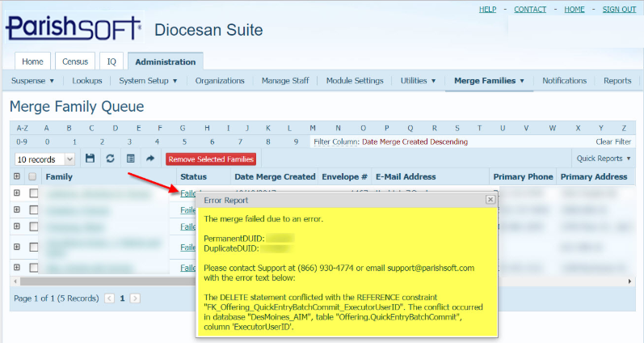Screen dimensions: 644x343
Task: Expand the second family row
Action: (x=17, y=210)
